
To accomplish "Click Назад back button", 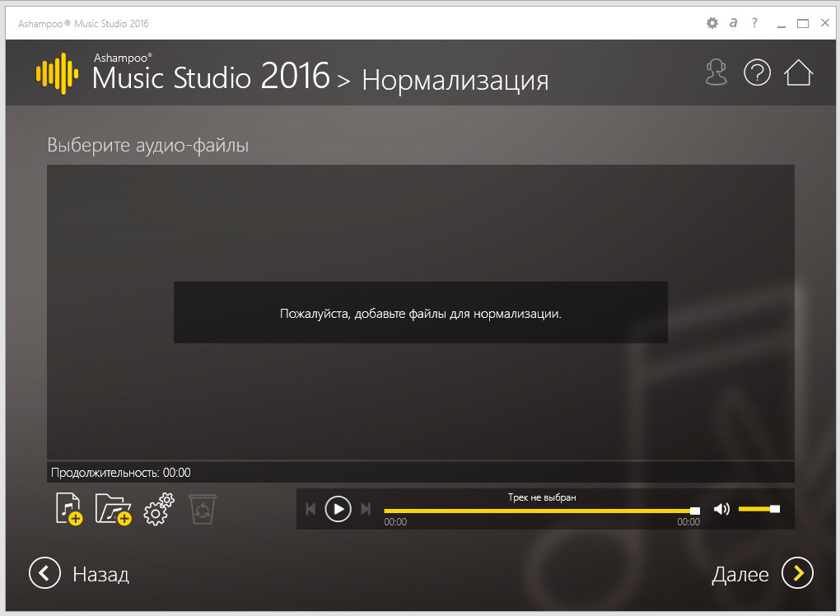I will click(80, 573).
